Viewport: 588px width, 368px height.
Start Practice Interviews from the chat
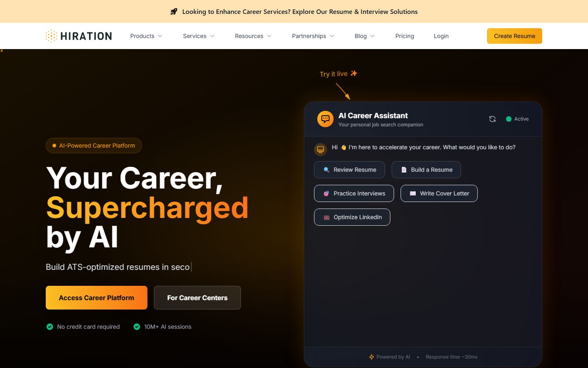click(354, 193)
